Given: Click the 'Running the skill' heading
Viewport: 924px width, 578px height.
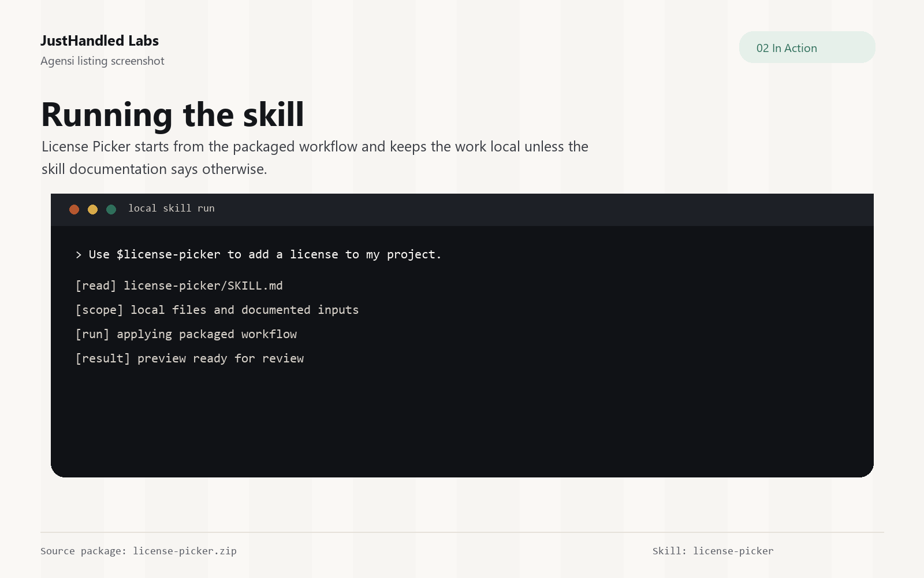Looking at the screenshot, I should coord(173,114).
